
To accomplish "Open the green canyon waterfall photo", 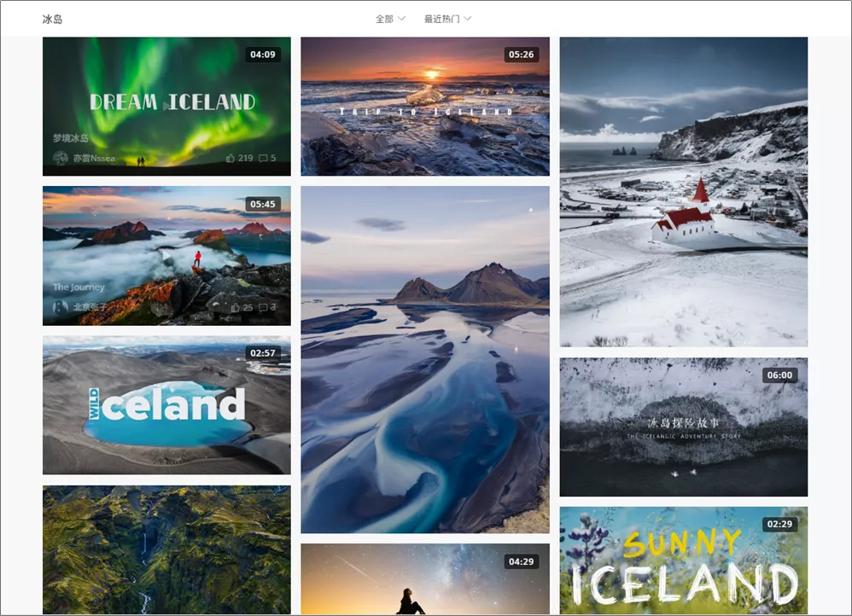I will (166, 549).
